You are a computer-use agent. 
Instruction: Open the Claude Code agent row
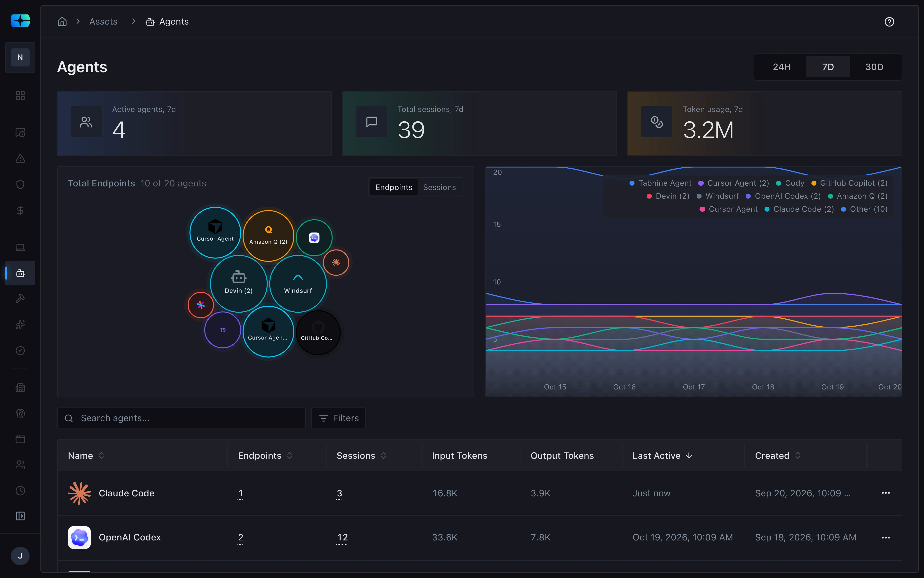(x=480, y=493)
